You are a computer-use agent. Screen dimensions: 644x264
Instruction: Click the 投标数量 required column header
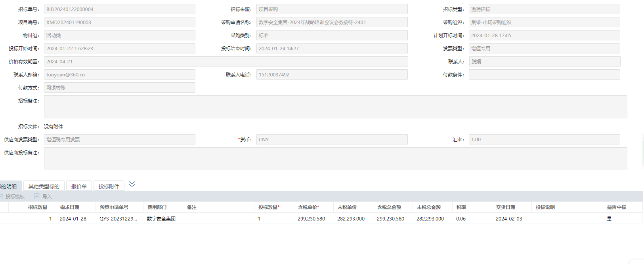(269, 207)
